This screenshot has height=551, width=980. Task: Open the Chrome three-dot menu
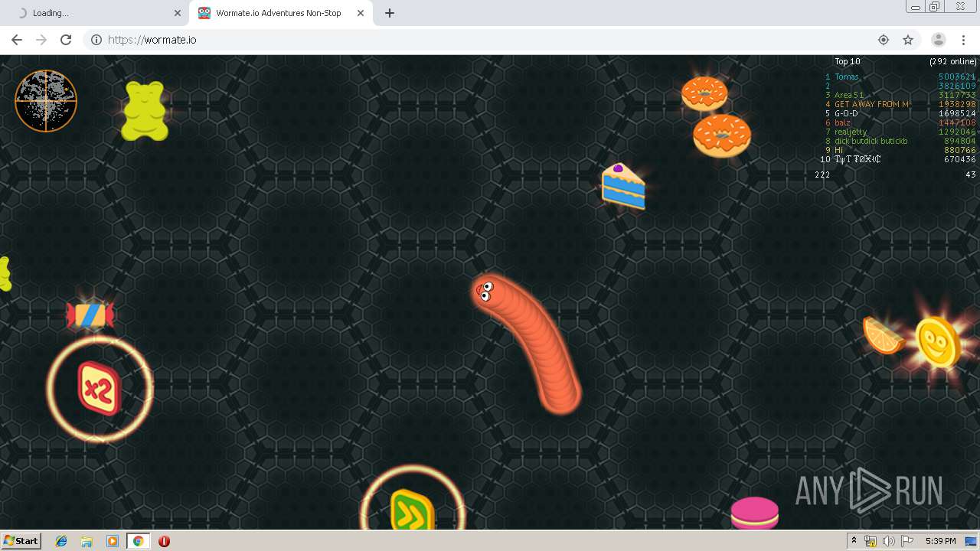click(x=963, y=40)
